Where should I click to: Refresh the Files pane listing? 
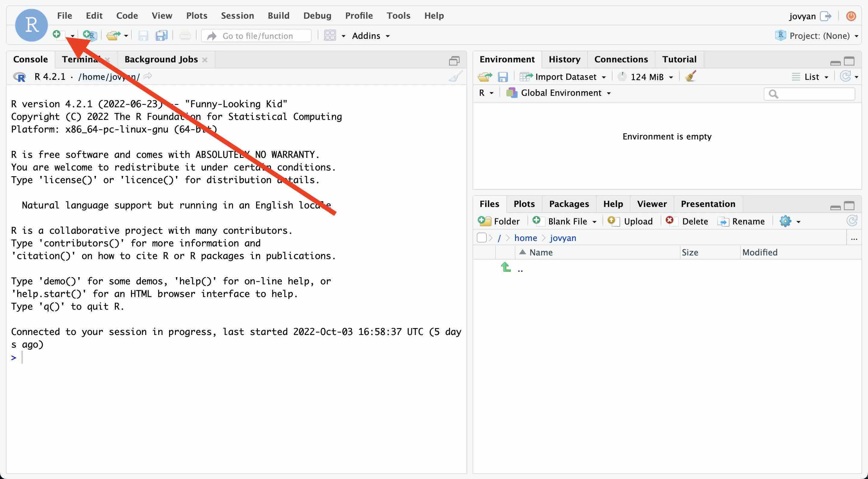[x=852, y=221]
